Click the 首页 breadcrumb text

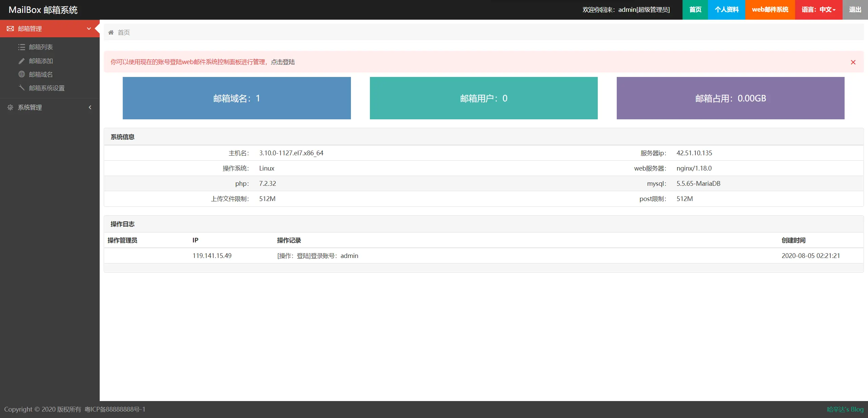coord(124,33)
